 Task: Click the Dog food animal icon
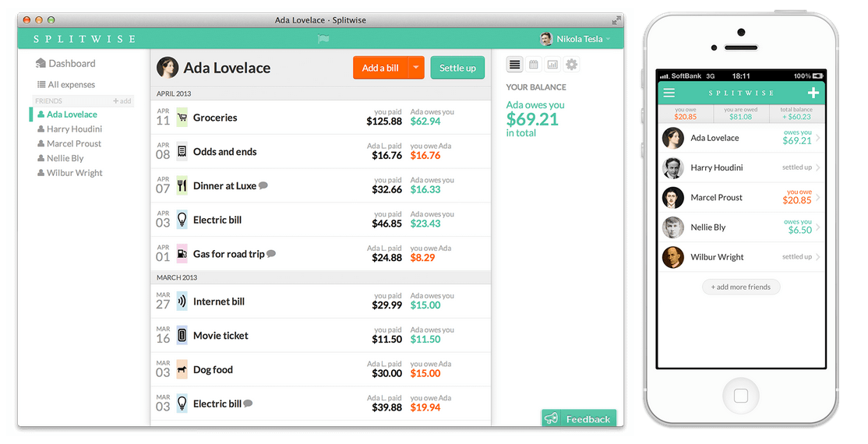(x=182, y=370)
